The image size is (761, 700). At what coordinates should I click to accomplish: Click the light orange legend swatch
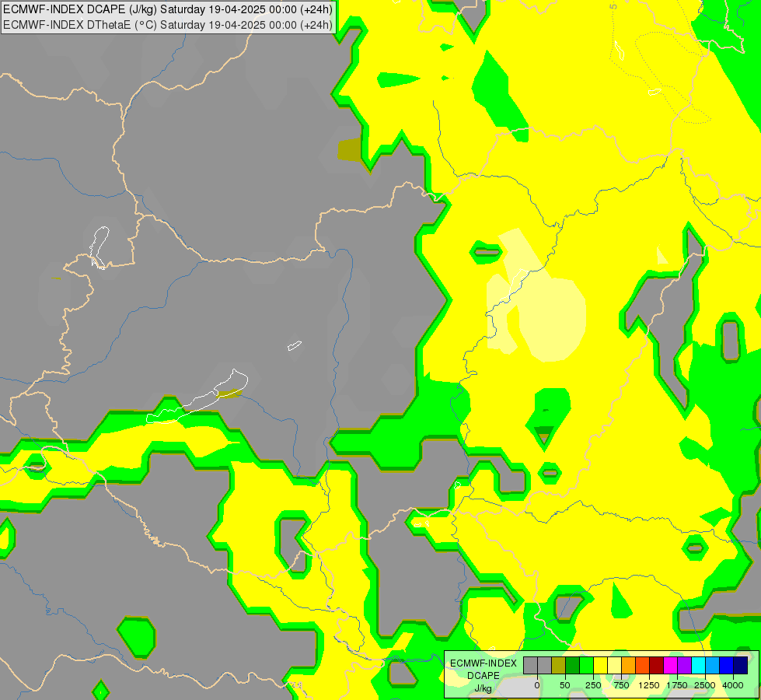629,665
